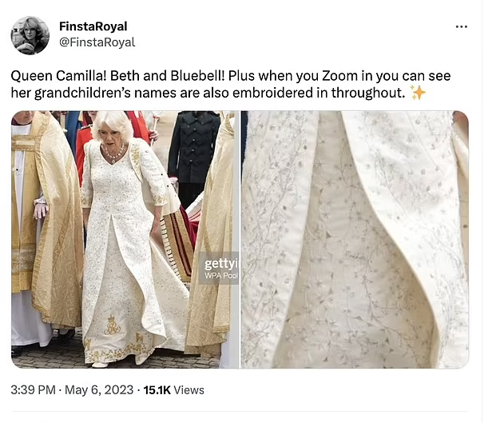
Task: Open the FinstaRoyal display name link
Action: (93, 26)
